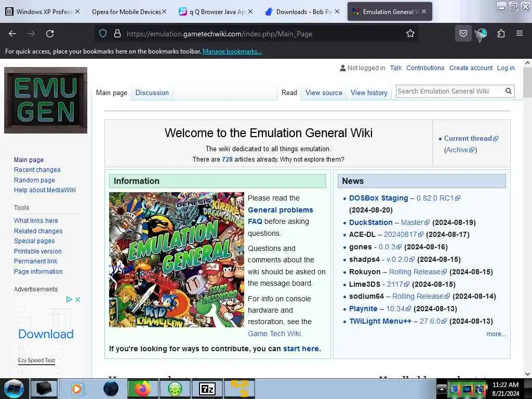
Task: Click the Create account link
Action: 471,68
